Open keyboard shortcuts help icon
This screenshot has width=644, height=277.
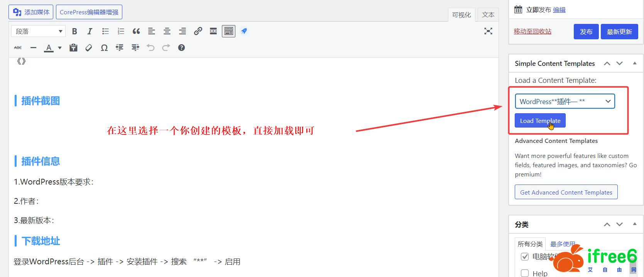coord(181,48)
